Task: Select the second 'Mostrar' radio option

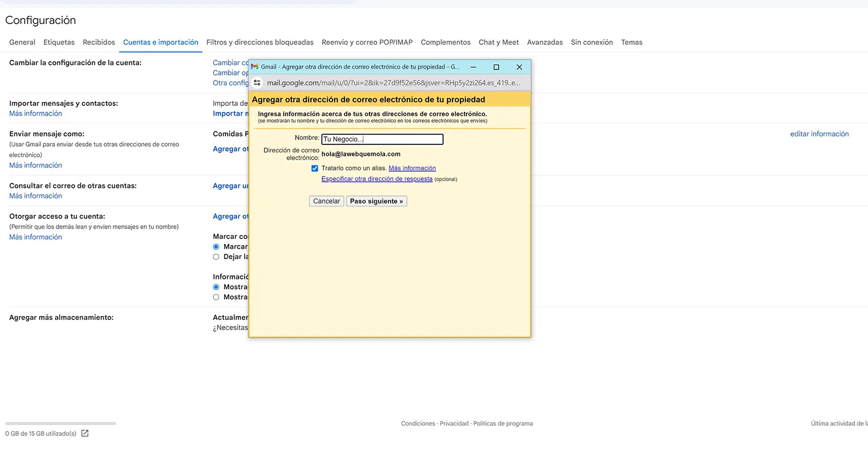Action: click(x=216, y=298)
